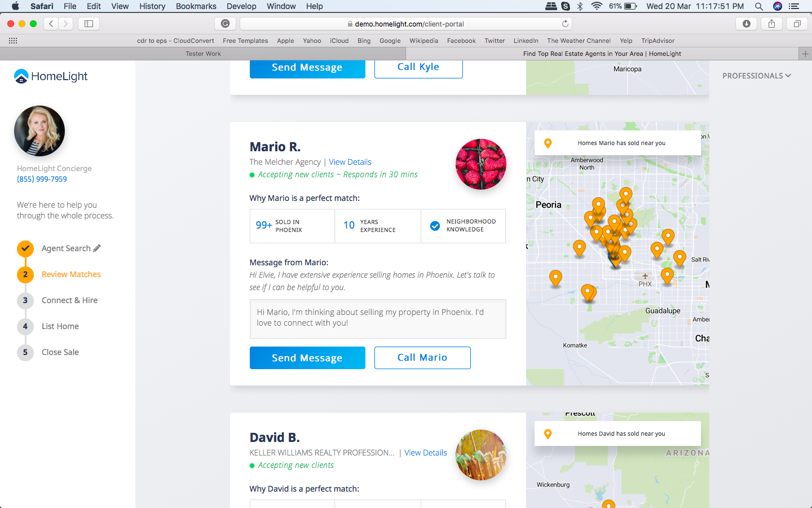
Task: Show Safari downloads
Action: pos(747,24)
